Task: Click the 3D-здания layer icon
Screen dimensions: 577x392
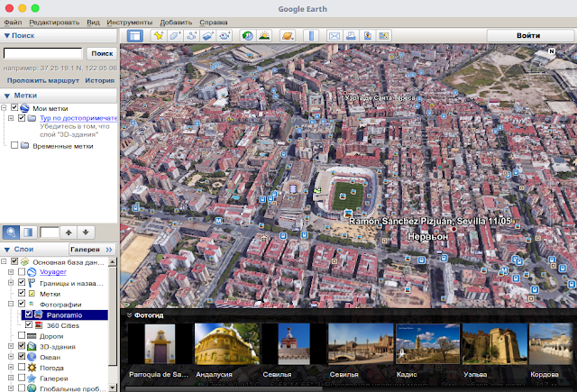Action: (32, 346)
